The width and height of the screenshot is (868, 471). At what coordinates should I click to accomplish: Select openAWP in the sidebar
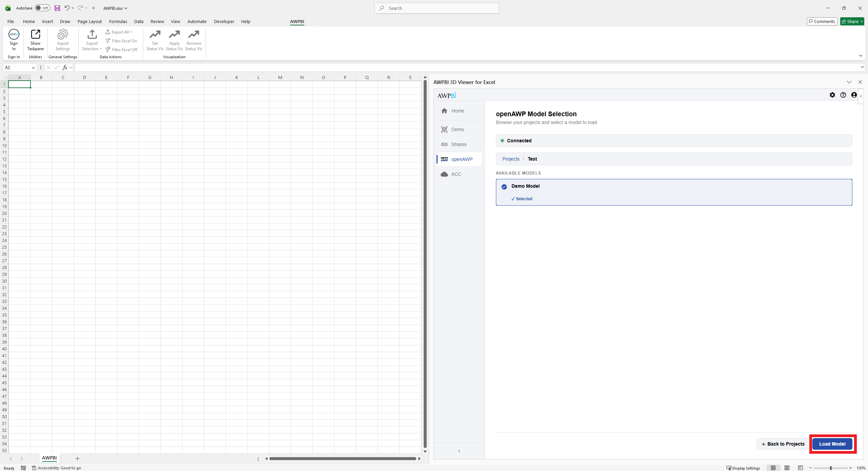(x=459, y=159)
